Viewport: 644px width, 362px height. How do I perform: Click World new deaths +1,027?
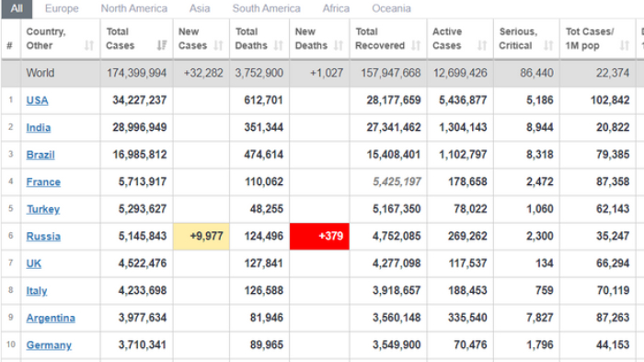tap(327, 73)
